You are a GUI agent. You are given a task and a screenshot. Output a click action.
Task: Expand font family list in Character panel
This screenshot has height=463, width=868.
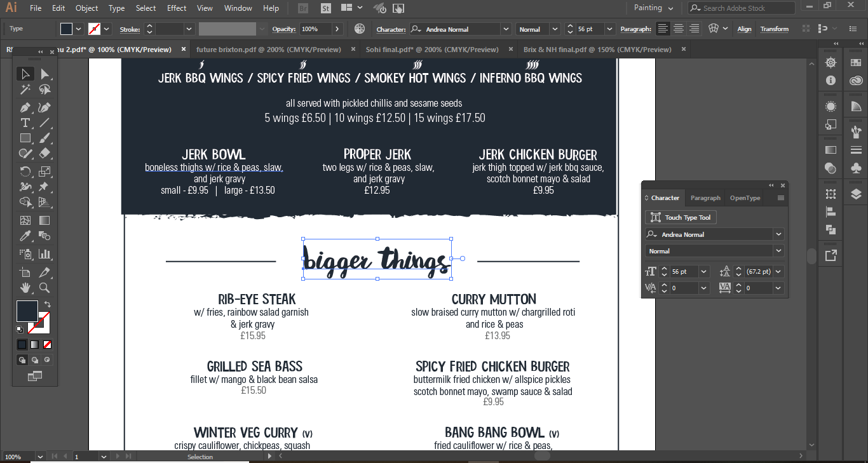tap(778, 234)
